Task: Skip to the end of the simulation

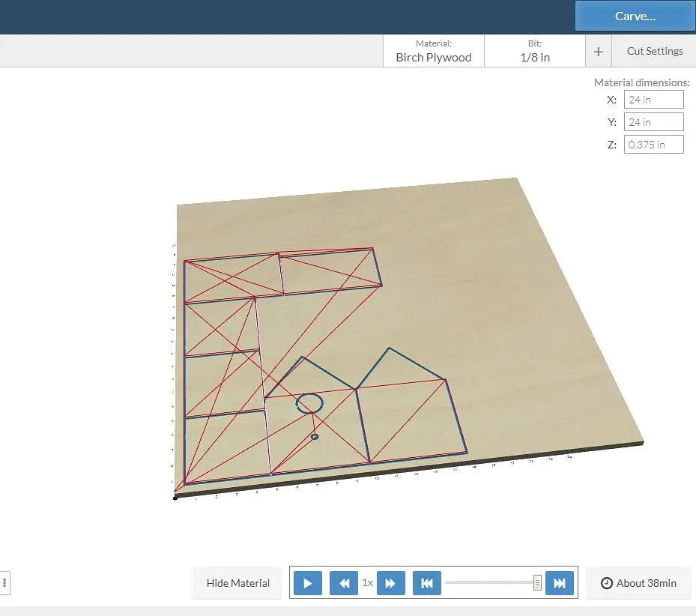Action: 560,583
